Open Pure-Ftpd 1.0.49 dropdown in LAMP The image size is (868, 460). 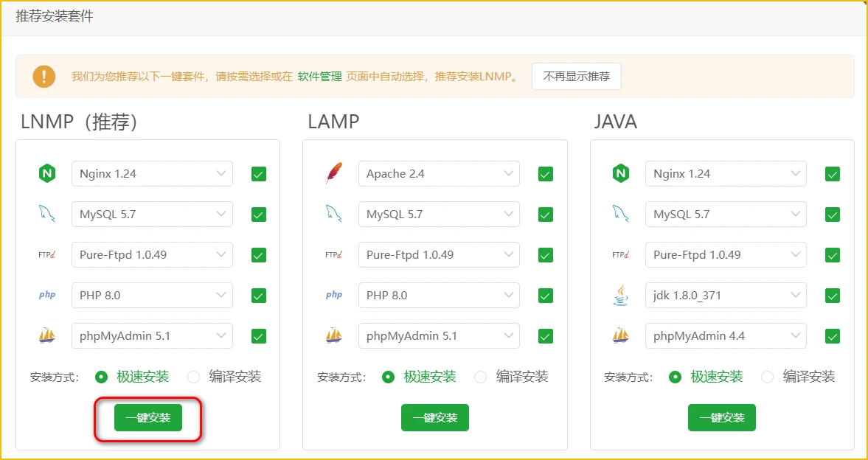pyautogui.click(x=439, y=254)
